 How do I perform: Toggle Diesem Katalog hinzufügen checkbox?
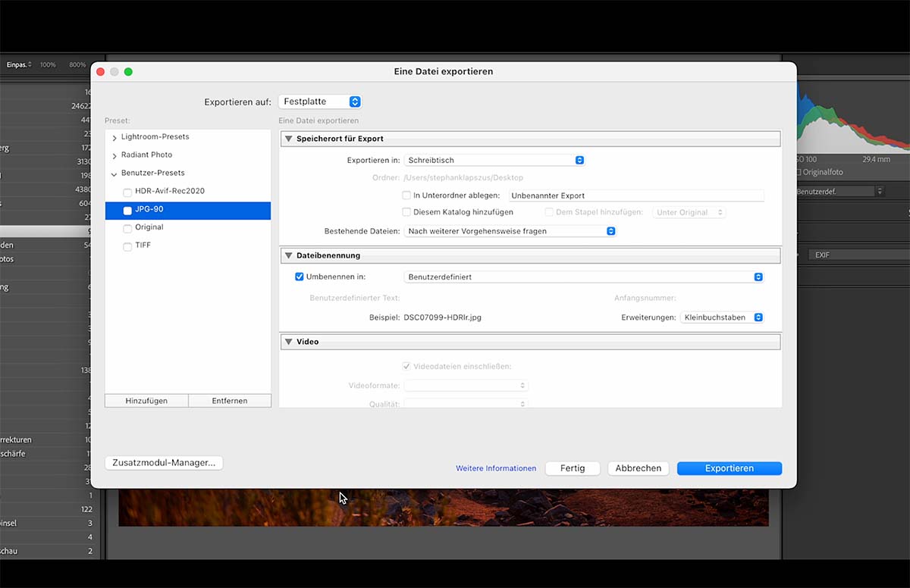pos(406,212)
